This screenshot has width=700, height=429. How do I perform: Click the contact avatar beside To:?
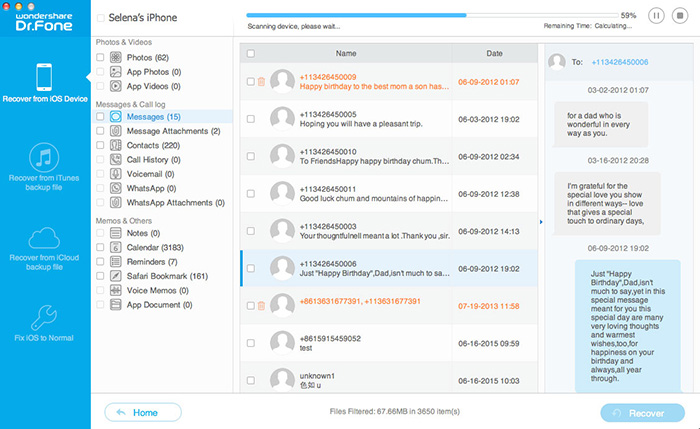pos(557,62)
